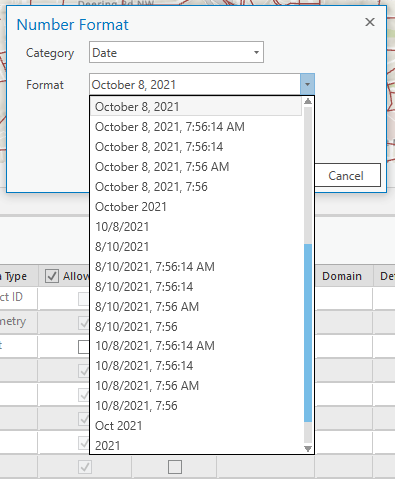Click the Cancel button
Viewport: 395px width, 480px height.
346,175
